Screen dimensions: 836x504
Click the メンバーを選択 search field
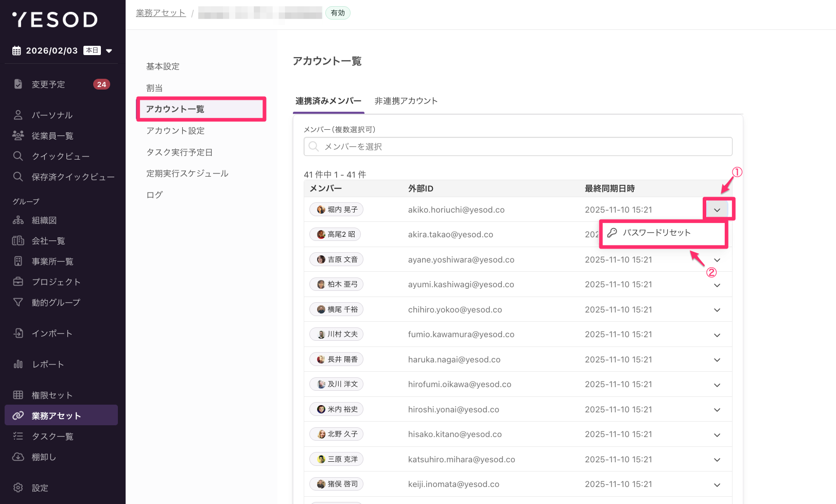point(517,147)
